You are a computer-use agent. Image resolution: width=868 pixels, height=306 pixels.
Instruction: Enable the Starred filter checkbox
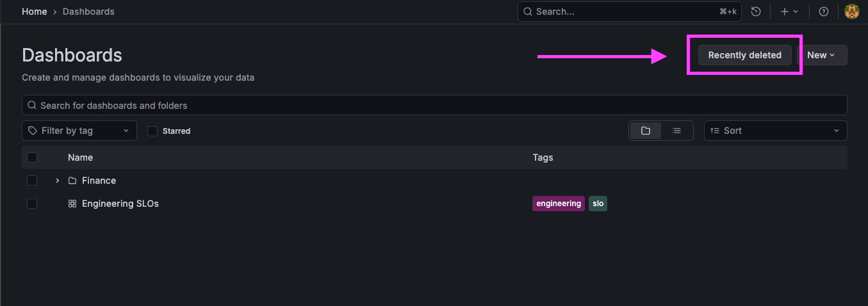[152, 131]
